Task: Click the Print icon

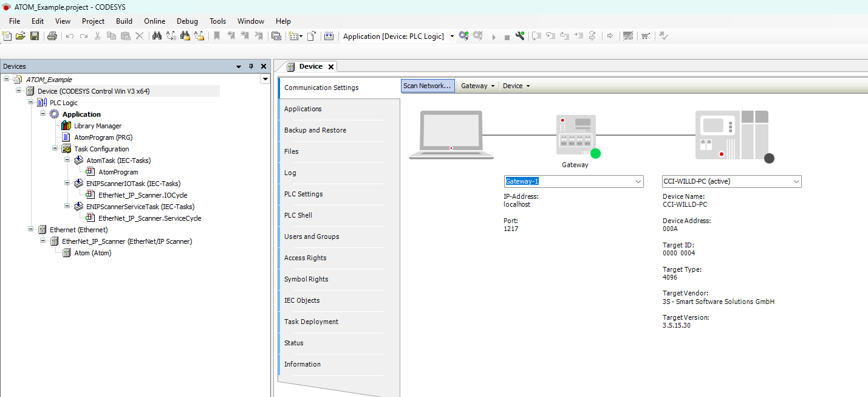Action: 52,36
